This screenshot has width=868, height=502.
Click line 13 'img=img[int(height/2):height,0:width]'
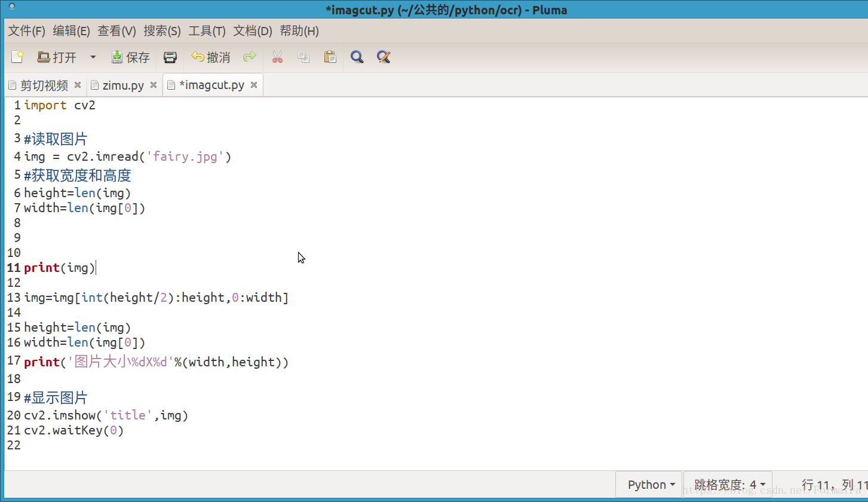[x=156, y=298]
